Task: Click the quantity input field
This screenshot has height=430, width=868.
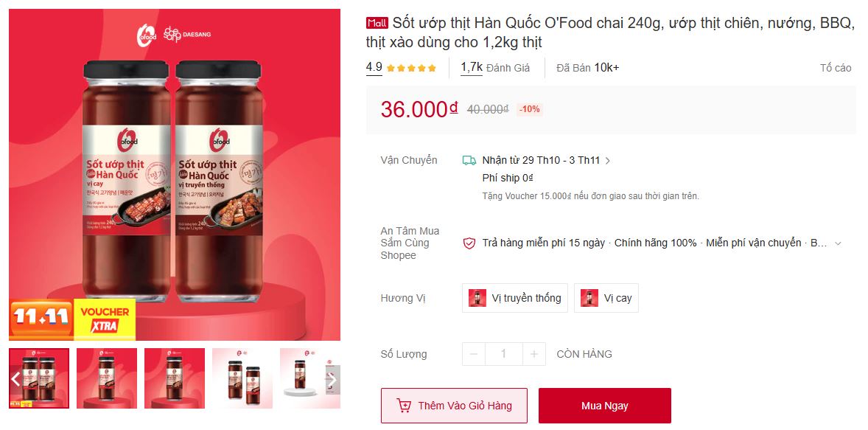Action: coord(503,354)
